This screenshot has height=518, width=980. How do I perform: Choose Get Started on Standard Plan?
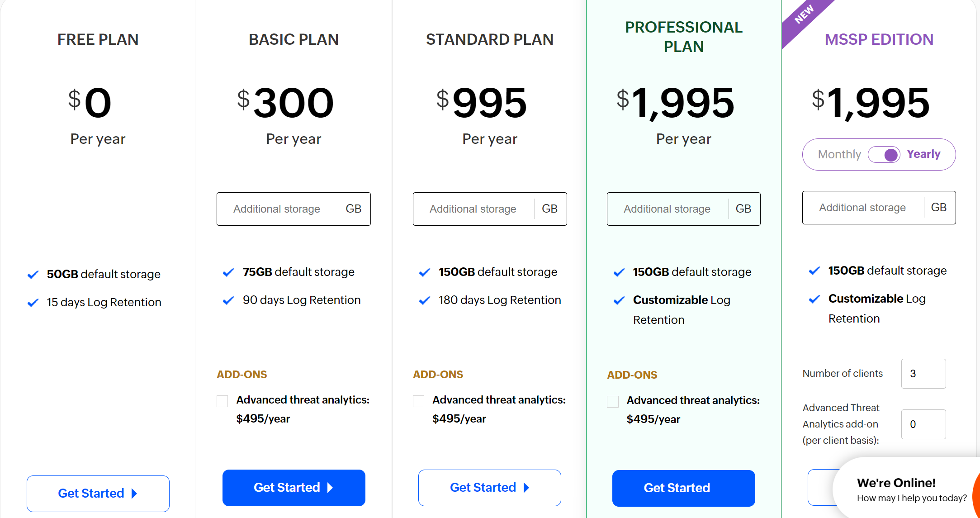[x=489, y=488]
